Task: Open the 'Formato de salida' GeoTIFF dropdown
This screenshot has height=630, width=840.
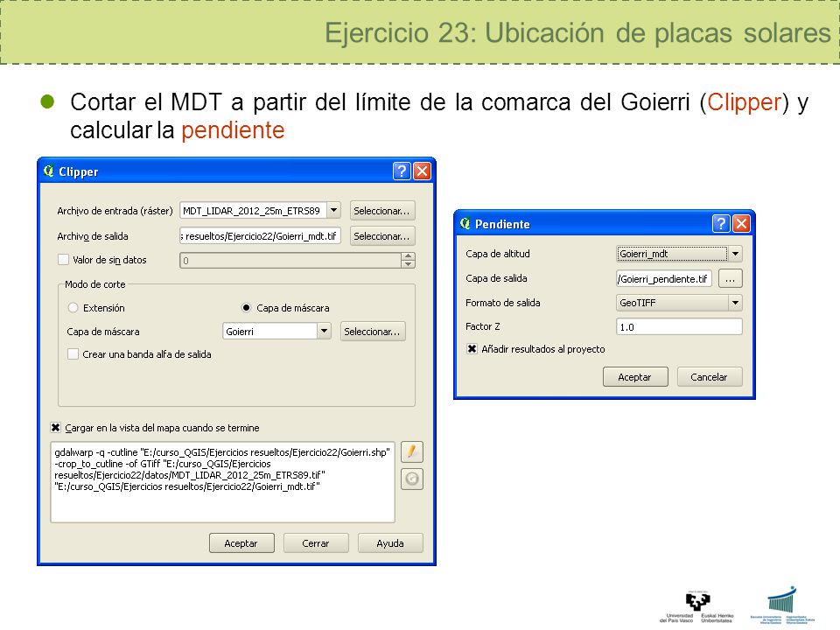Action: click(x=736, y=303)
